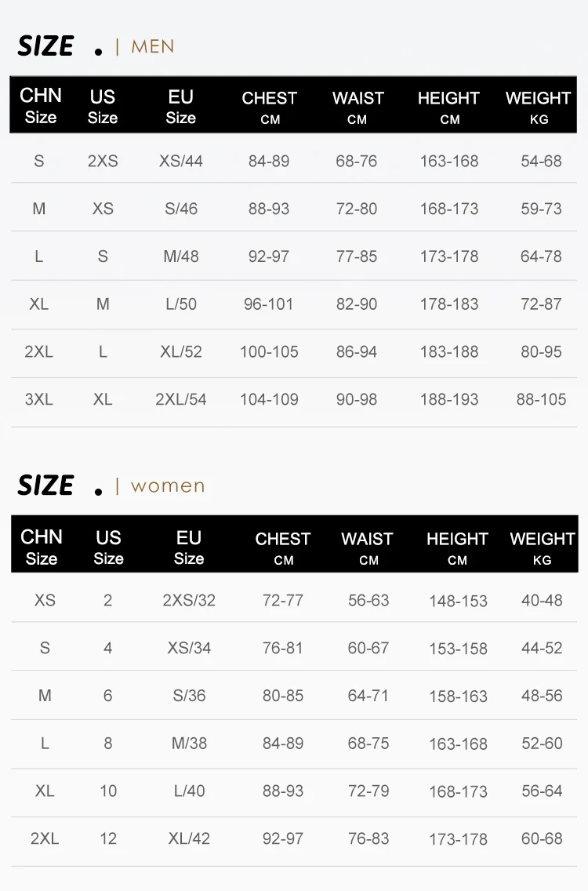Click the women's HEIGHT CM column header
Image resolution: width=588 pixels, height=891 pixels.
[457, 547]
